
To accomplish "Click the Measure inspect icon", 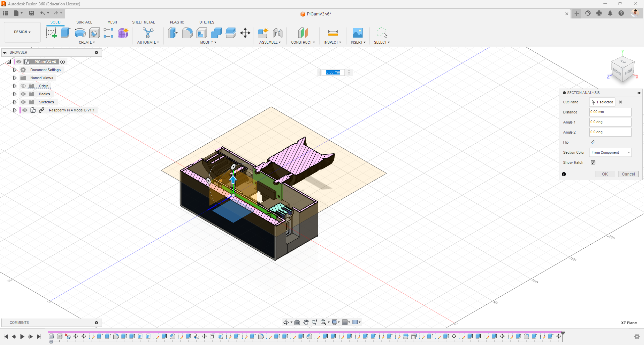I will click(x=333, y=33).
